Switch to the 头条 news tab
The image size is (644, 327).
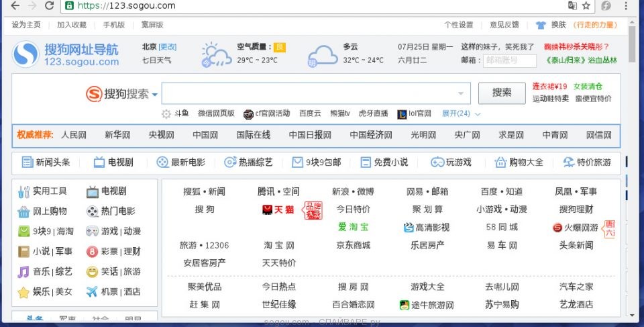(34, 320)
